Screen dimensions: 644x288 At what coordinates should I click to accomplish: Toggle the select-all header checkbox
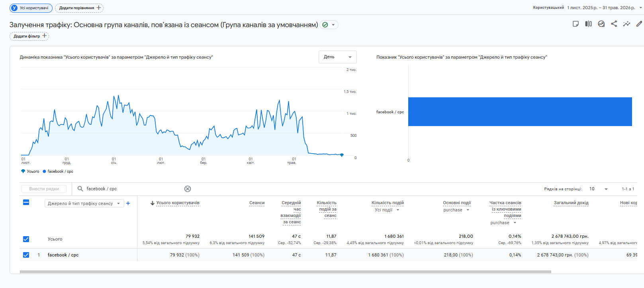pyautogui.click(x=26, y=202)
